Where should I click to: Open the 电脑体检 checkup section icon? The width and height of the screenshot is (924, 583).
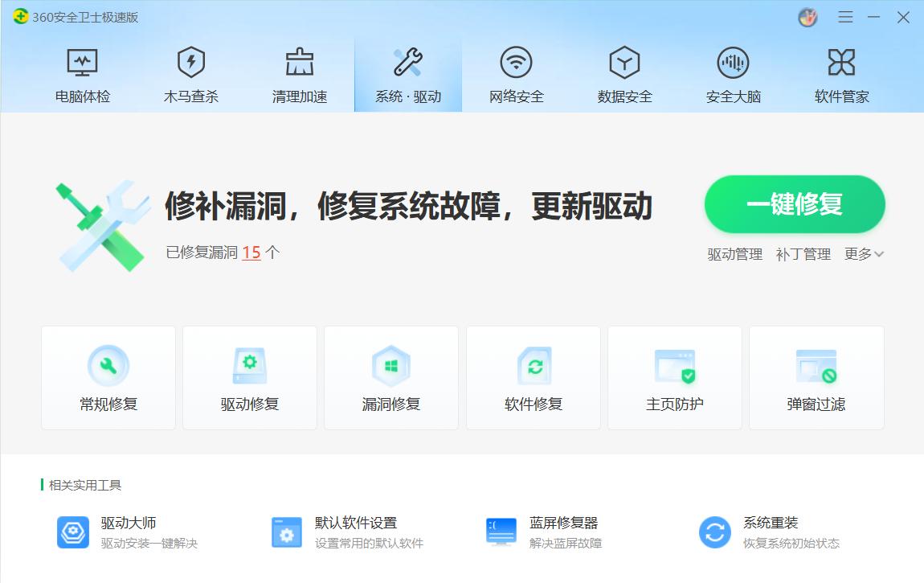pyautogui.click(x=82, y=72)
